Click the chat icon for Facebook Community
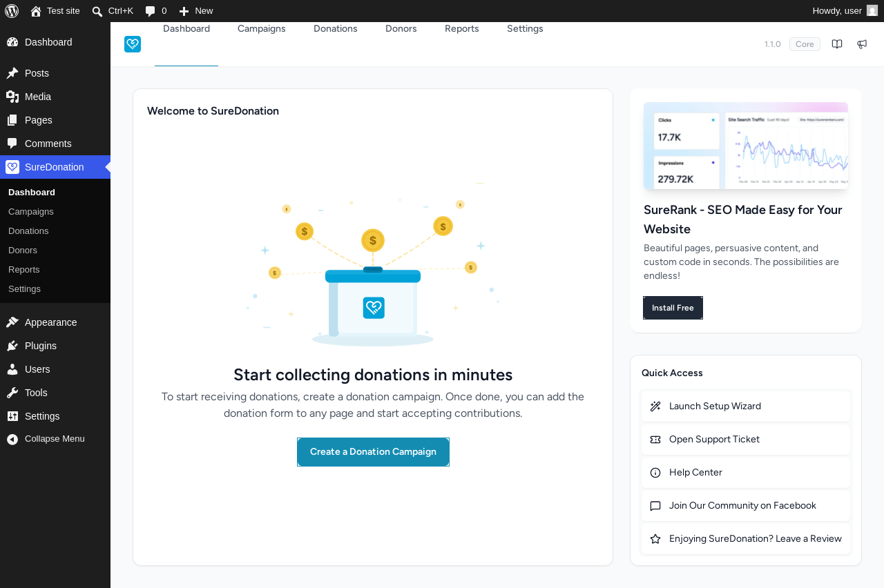The width and height of the screenshot is (884, 588). click(x=655, y=506)
